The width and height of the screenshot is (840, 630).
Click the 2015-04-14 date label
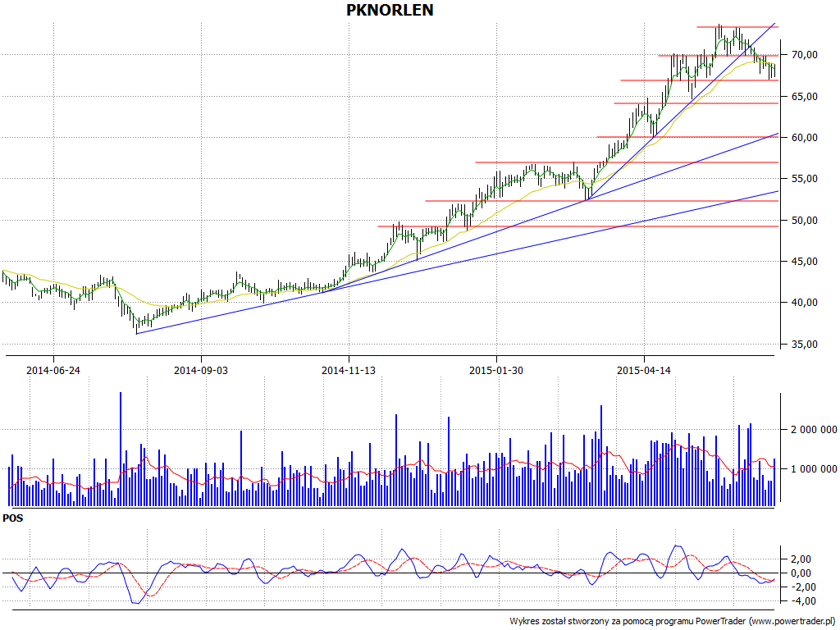(x=644, y=370)
